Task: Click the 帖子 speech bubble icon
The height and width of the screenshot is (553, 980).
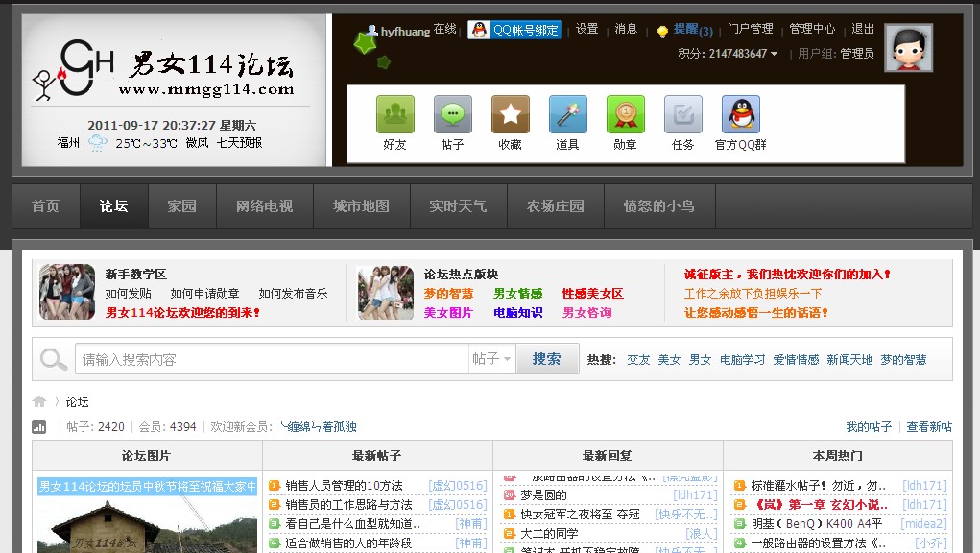Action: coord(452,114)
